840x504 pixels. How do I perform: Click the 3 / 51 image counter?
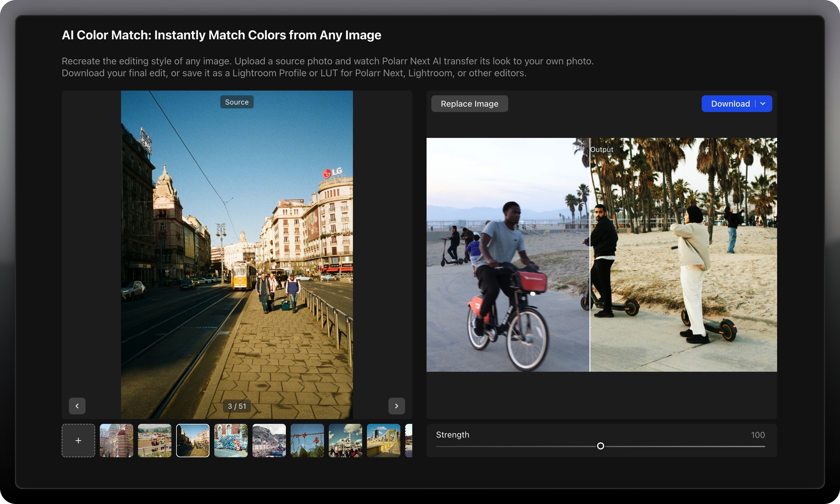point(236,406)
